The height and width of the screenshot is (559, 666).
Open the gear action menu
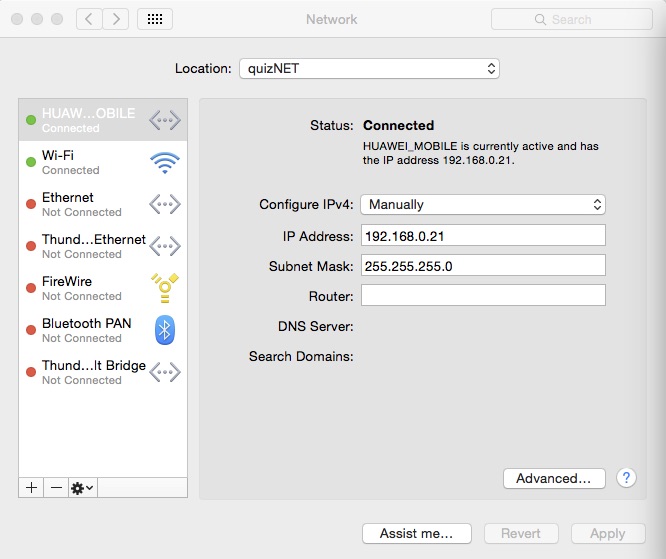[82, 487]
